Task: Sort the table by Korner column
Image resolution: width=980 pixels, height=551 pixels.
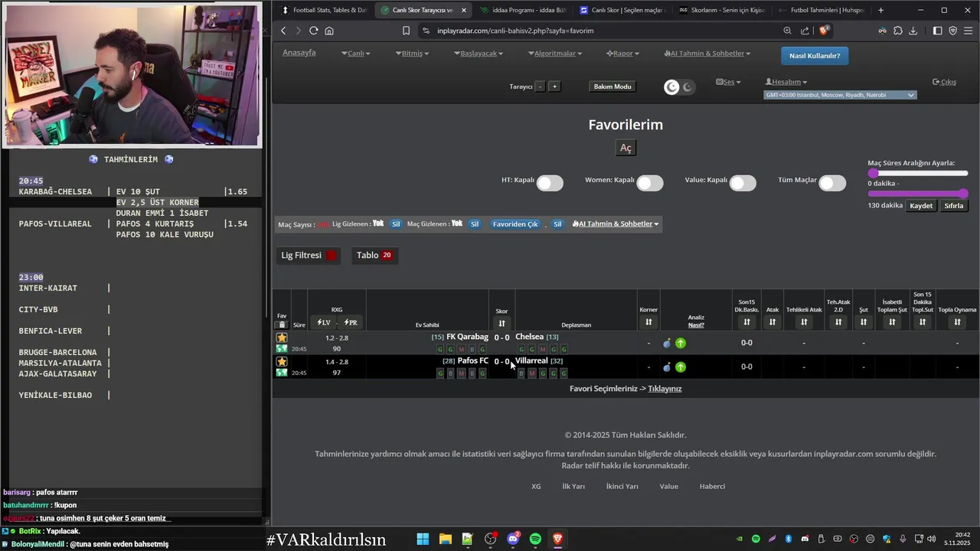Action: pos(648,323)
